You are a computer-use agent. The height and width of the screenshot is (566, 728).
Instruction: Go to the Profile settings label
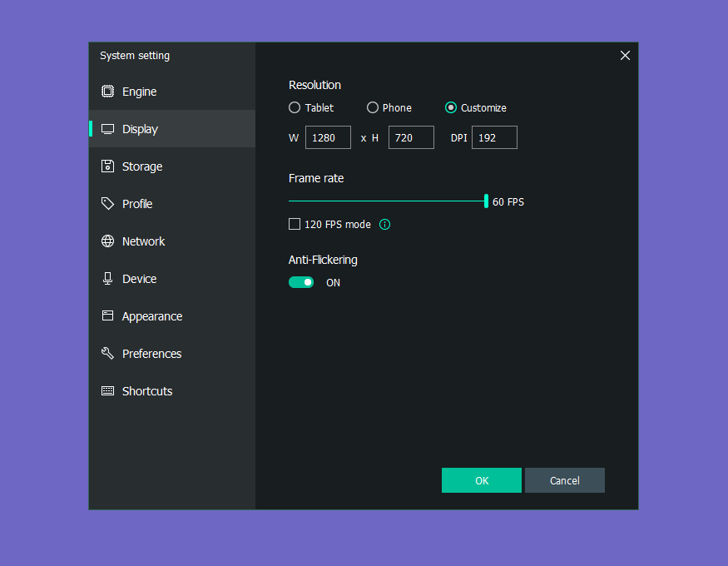tap(137, 204)
